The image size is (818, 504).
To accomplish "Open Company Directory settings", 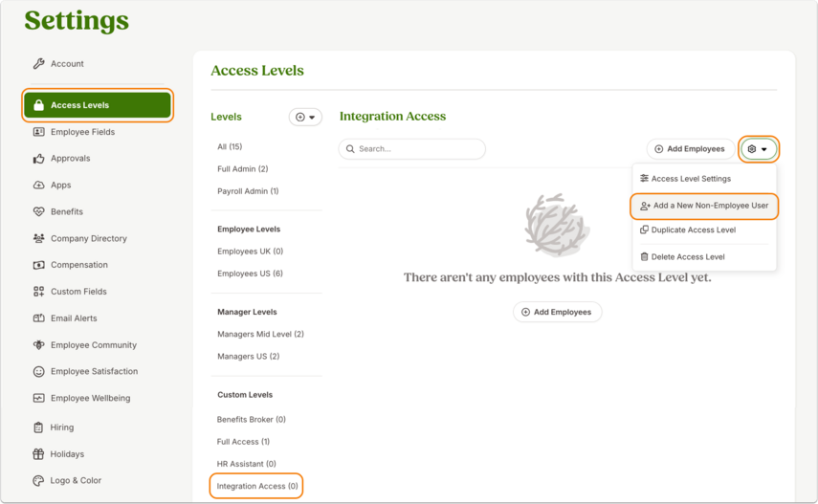I will pos(88,238).
